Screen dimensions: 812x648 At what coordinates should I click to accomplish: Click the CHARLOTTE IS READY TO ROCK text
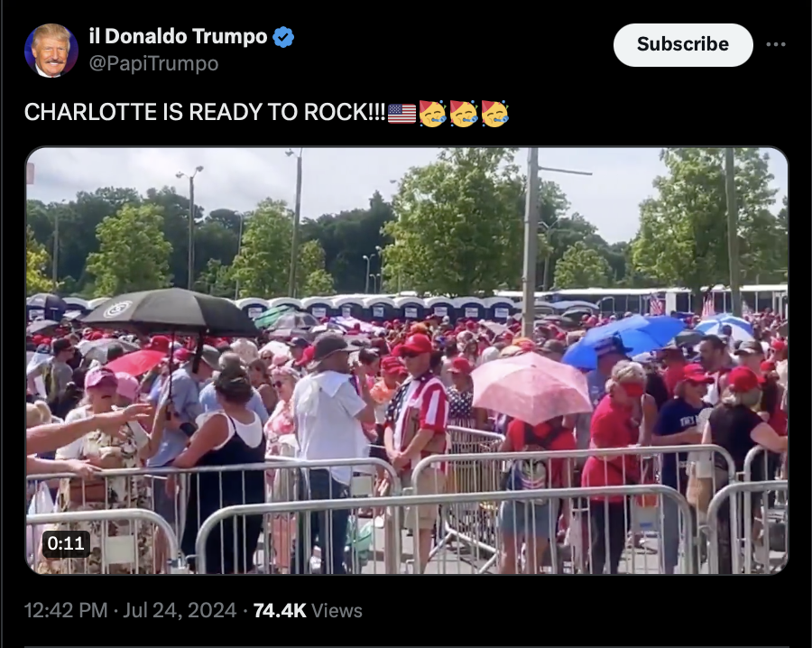205,112
